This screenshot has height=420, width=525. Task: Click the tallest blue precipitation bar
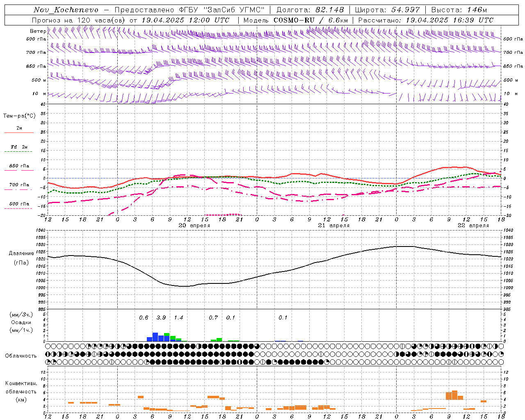[155, 337]
